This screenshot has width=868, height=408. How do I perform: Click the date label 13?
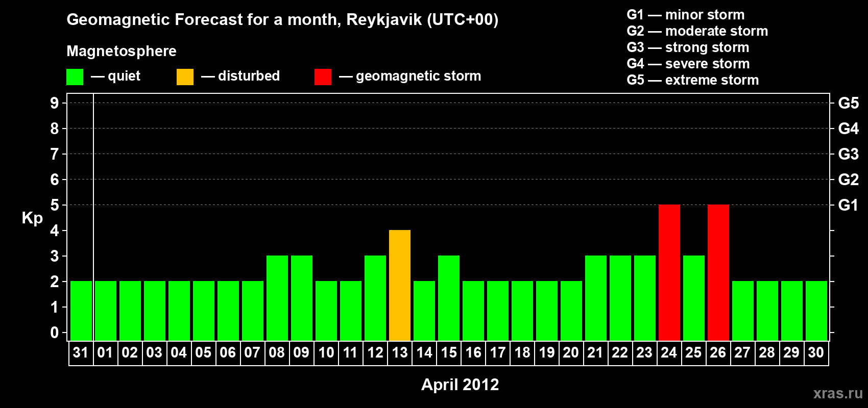tap(400, 353)
